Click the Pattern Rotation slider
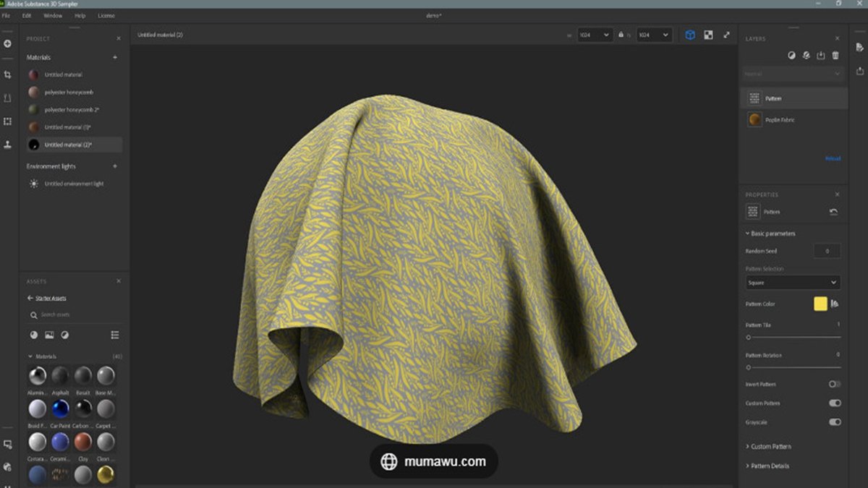 (x=793, y=367)
